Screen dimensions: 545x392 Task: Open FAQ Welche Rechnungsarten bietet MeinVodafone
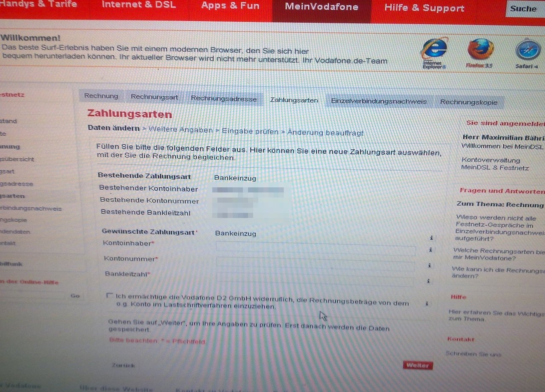tap(499, 255)
